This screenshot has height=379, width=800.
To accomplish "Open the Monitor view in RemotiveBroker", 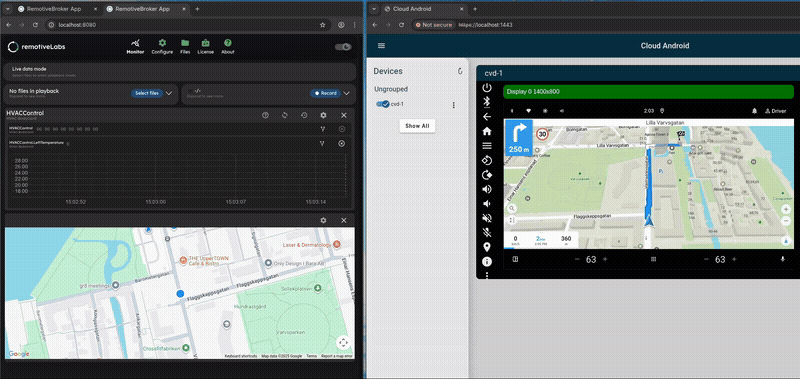I will [135, 46].
